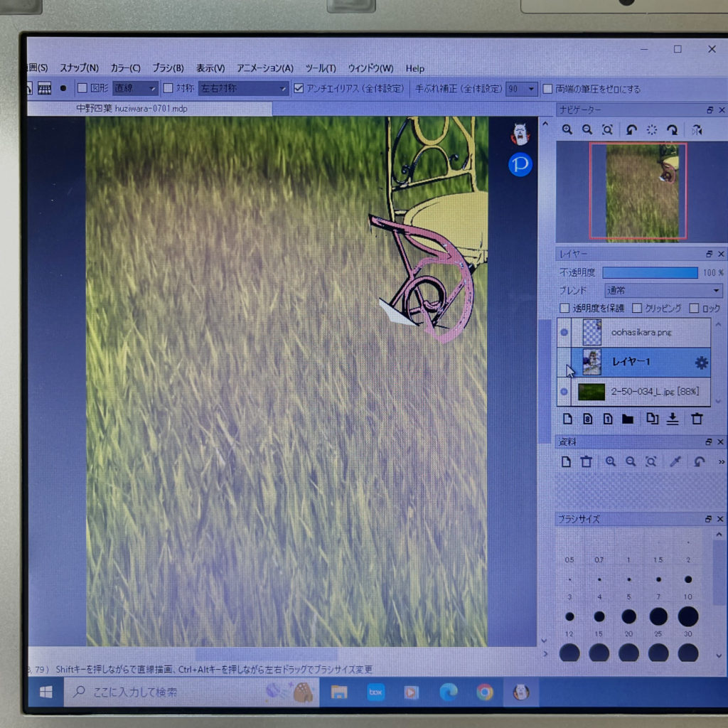The image size is (728, 728).
Task: Open the ブラシ(B) menu
Action: pos(168,68)
